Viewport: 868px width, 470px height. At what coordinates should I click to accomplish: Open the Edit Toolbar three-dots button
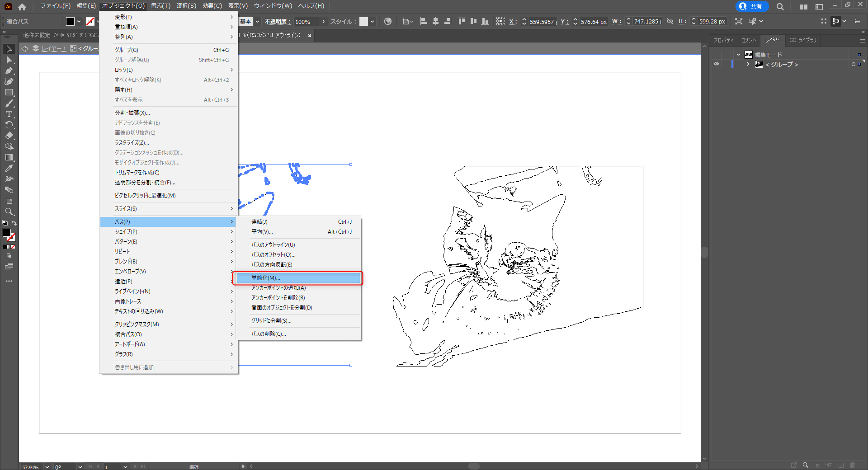(9, 281)
